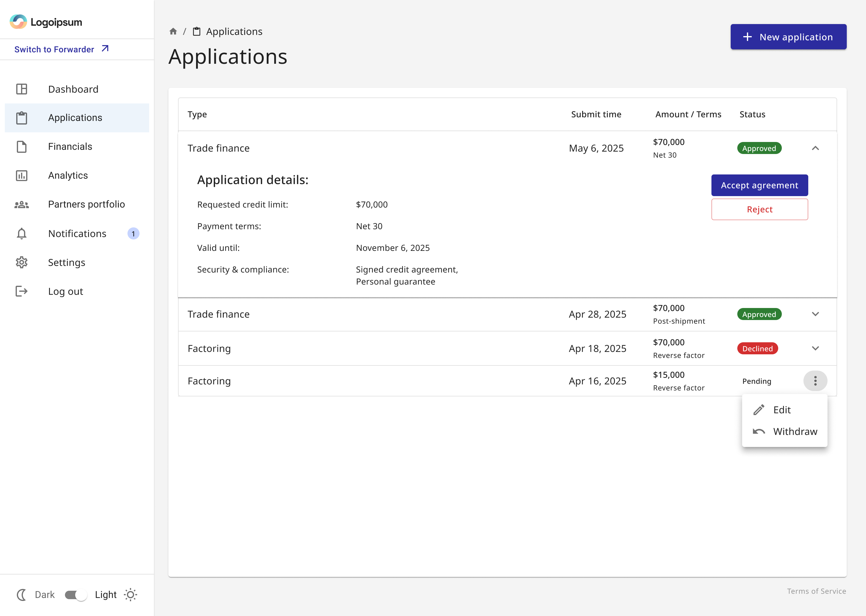This screenshot has width=866, height=616.
Task: Toggle the Dark/Light theme switch
Action: point(76,595)
